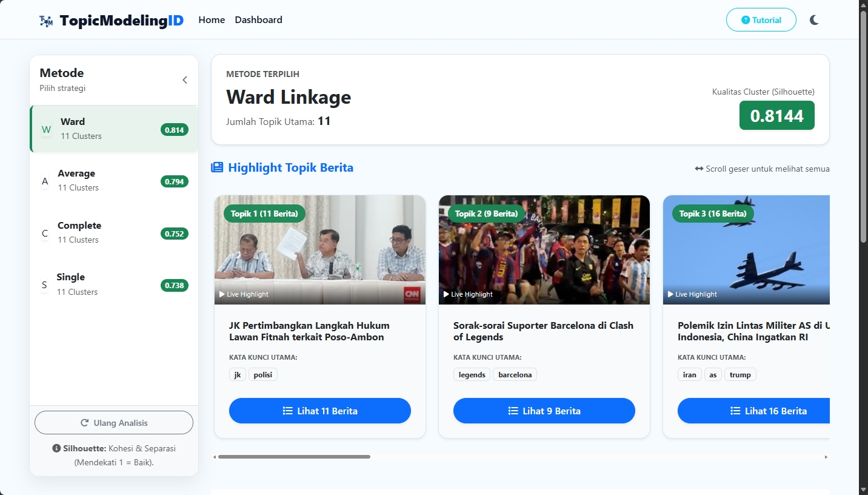Viewport: 868px width, 495px height.
Task: Click the question mark icon in Tutorial
Action: click(x=746, y=20)
